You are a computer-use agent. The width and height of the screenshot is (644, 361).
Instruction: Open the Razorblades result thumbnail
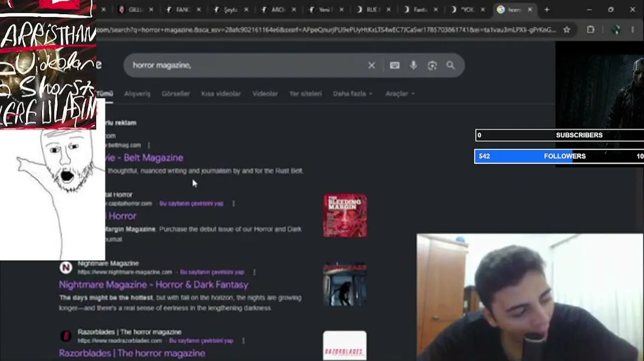tap(345, 346)
